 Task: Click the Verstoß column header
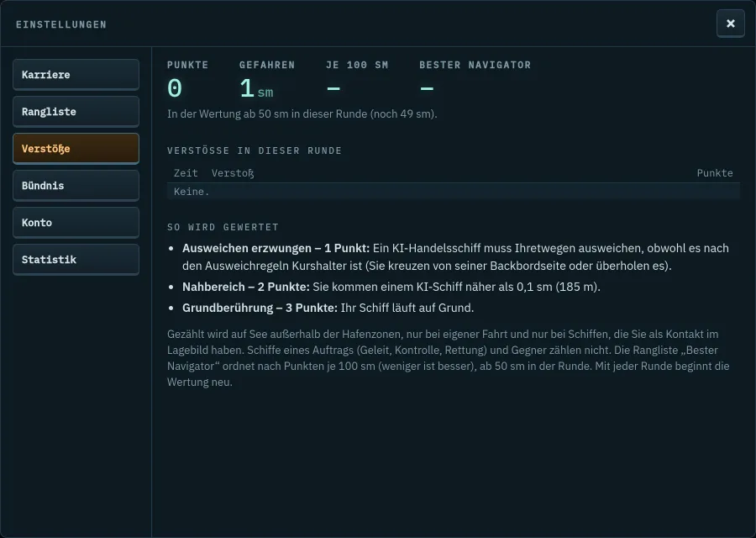tap(233, 173)
